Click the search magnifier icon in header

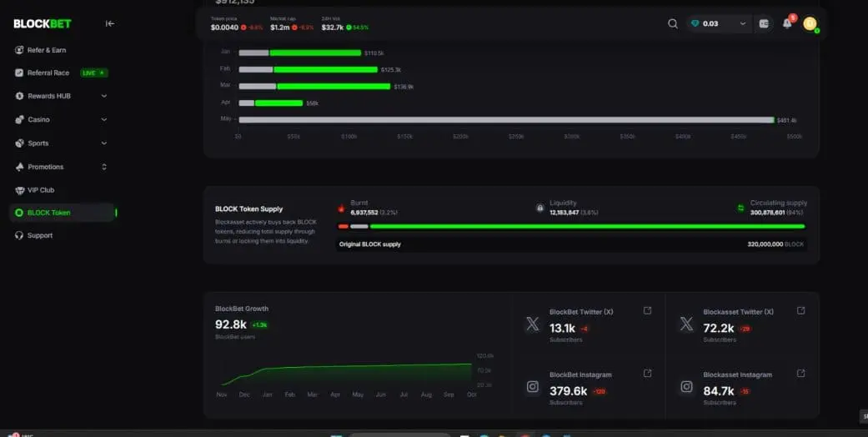[x=673, y=24]
